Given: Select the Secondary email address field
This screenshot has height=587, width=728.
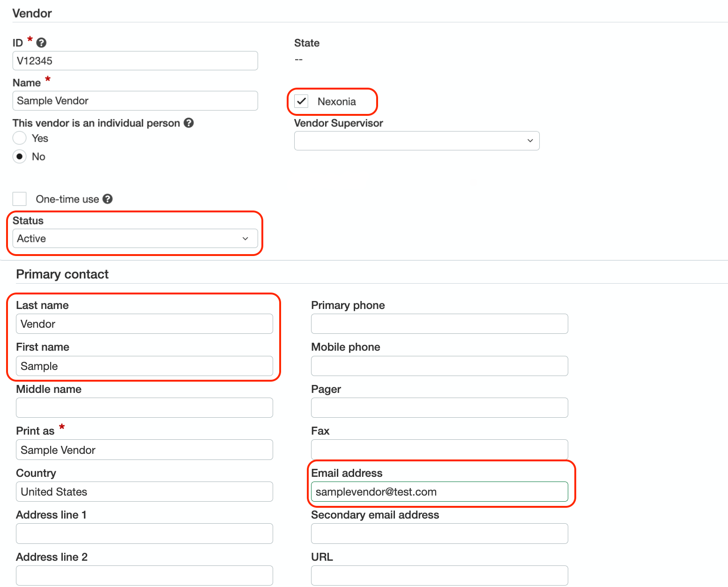Looking at the screenshot, I should point(439,534).
